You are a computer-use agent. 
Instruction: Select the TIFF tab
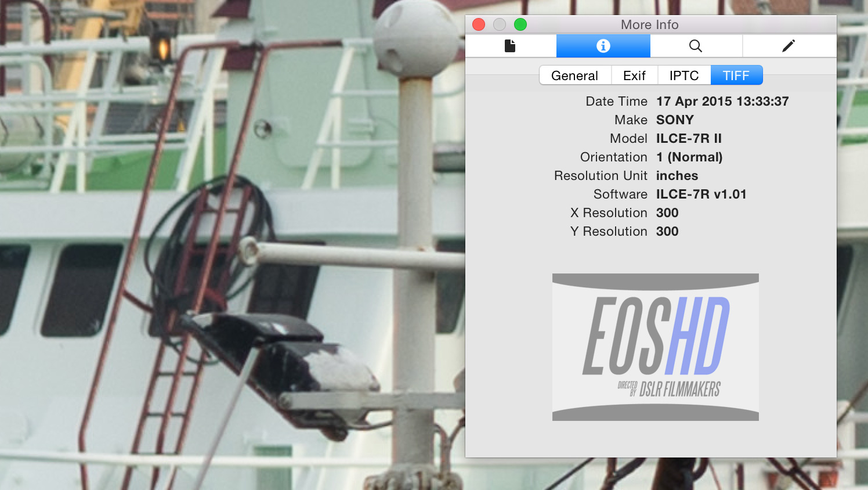coord(736,75)
